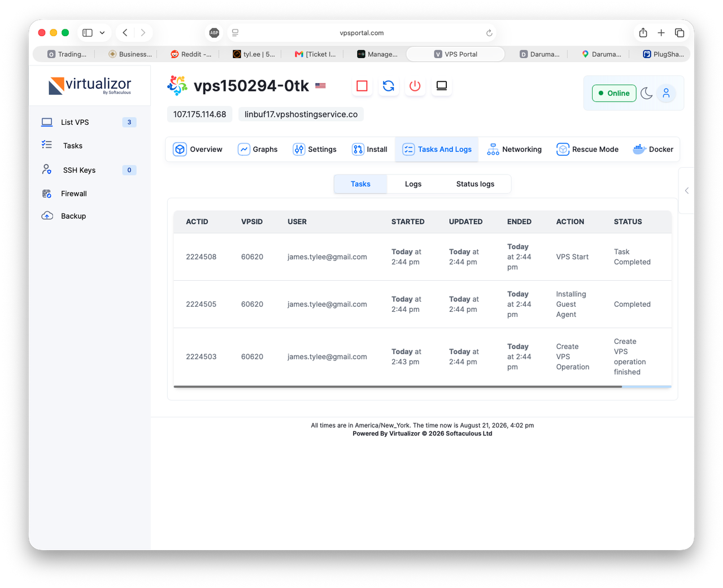The width and height of the screenshot is (723, 588).
Task: Click task ID 2224505
Action: (201, 304)
